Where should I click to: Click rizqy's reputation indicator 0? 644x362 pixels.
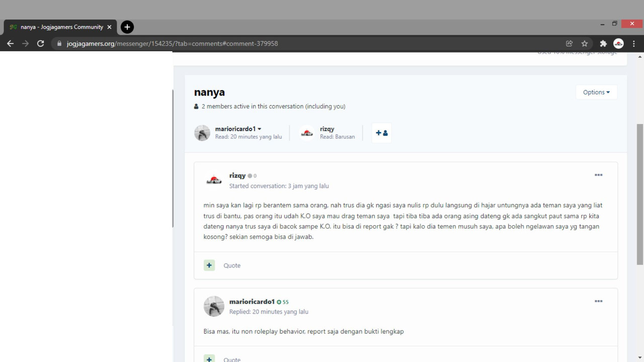tap(252, 176)
